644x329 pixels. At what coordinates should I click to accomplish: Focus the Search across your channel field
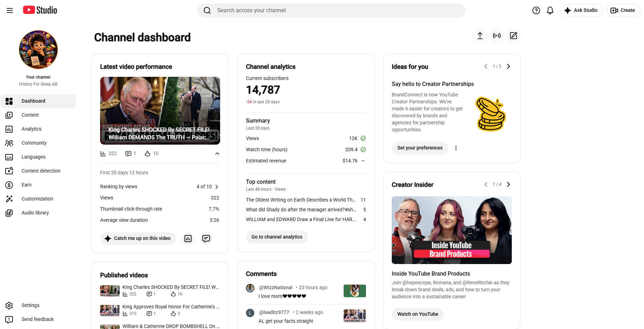coord(331,10)
